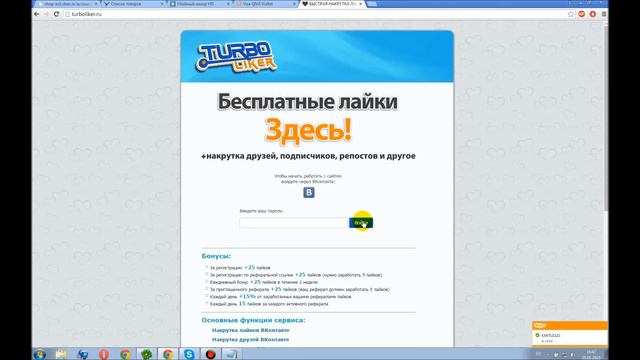The height and width of the screenshot is (360, 640).
Task: Click the password input field
Action: [293, 223]
